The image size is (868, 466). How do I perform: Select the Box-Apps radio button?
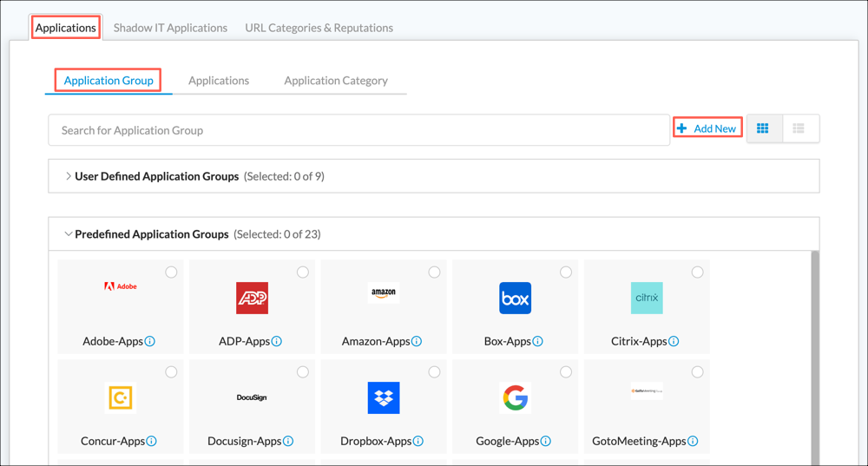(566, 272)
